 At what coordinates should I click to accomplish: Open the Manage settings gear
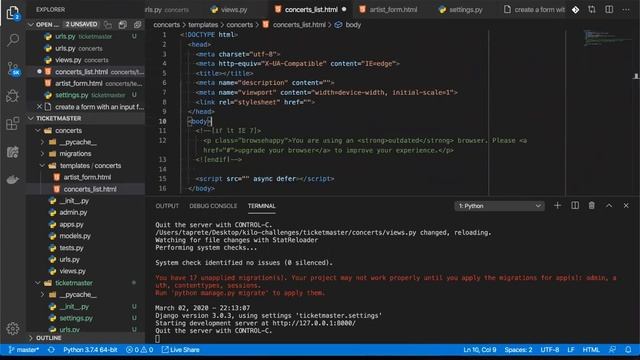(13, 329)
